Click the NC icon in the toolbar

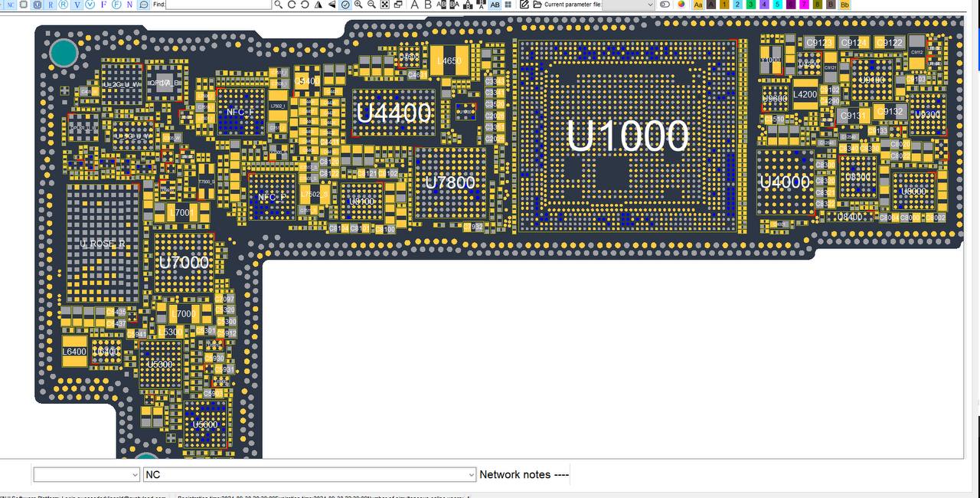coord(10,5)
